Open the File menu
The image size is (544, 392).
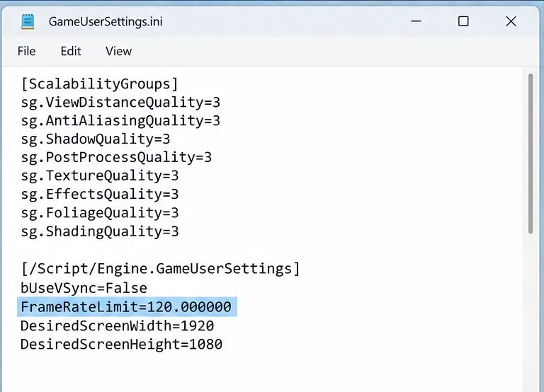[x=27, y=51]
